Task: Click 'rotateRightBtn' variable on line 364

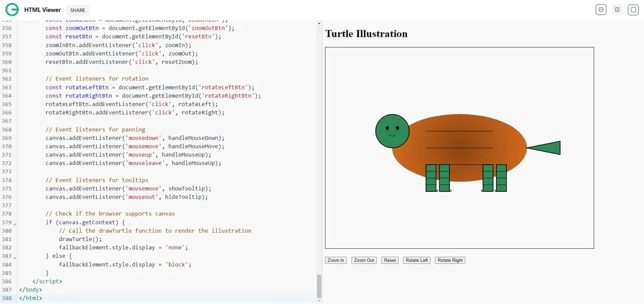Action: [89, 95]
